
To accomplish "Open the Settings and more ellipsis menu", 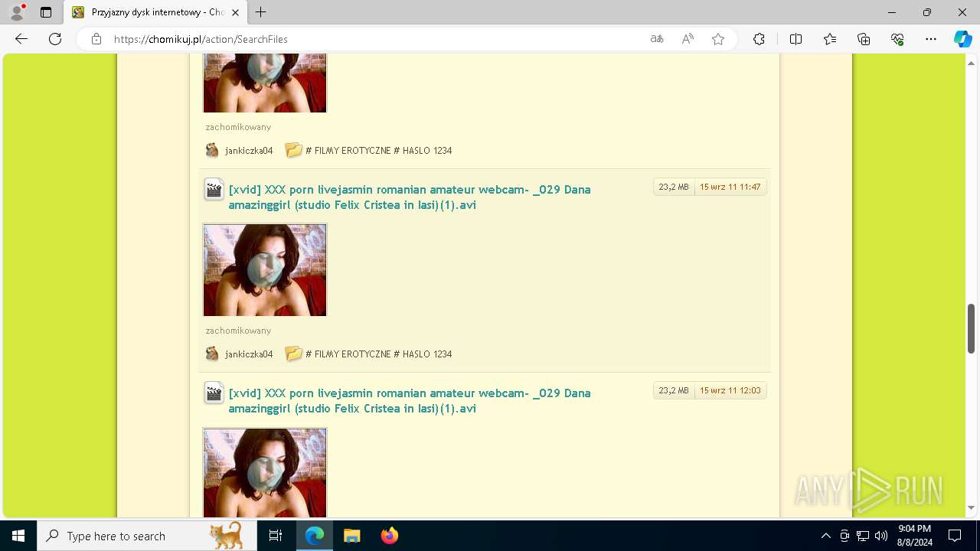I will (x=931, y=39).
